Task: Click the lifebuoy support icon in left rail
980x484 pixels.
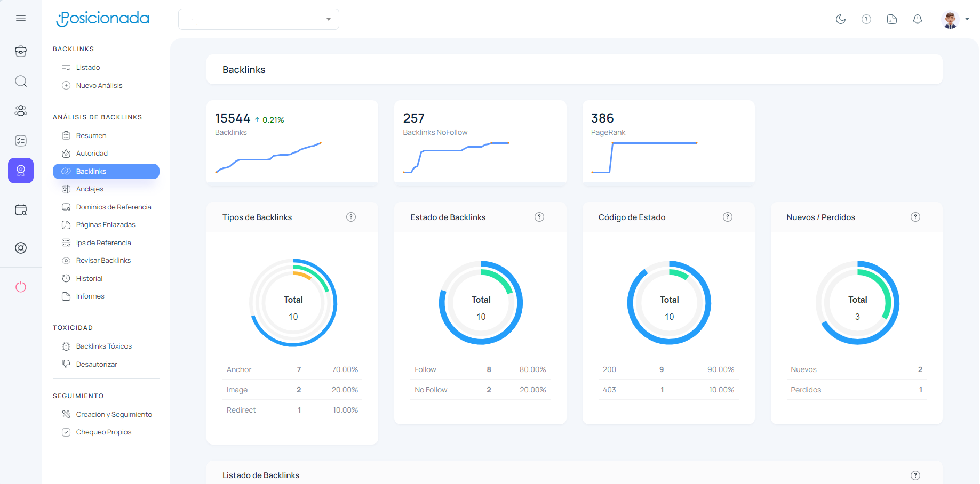Action: 21,248
